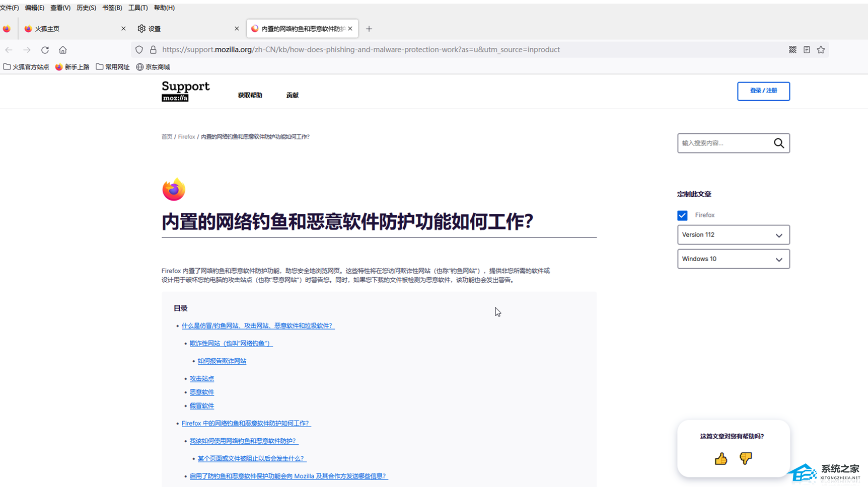Open the 攻击站点 link in the contents
The height and width of the screenshot is (487, 868).
click(x=201, y=378)
